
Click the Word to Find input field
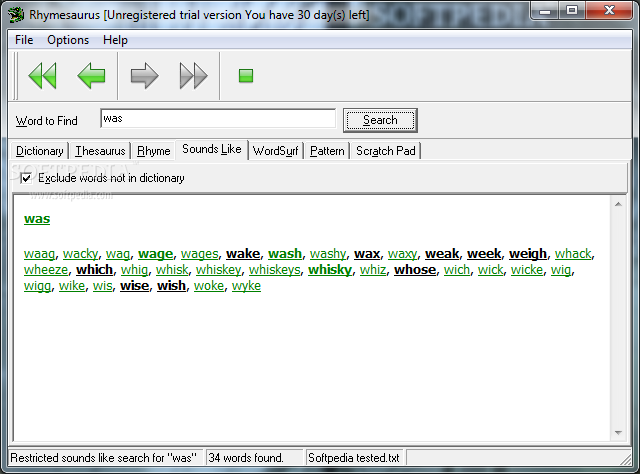(x=218, y=118)
